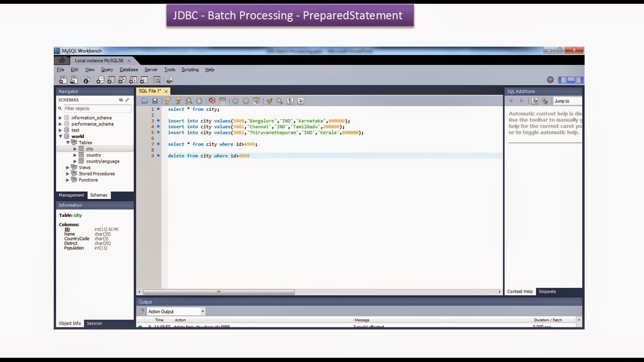Screen dimensions: 644x362
Task: Click the Filter objects search field
Action: (x=98, y=108)
